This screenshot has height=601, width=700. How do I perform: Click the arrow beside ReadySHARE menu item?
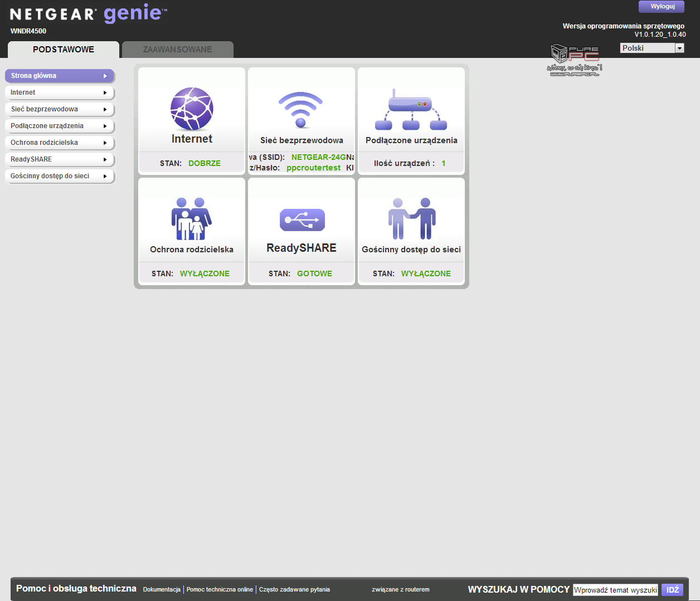(105, 159)
